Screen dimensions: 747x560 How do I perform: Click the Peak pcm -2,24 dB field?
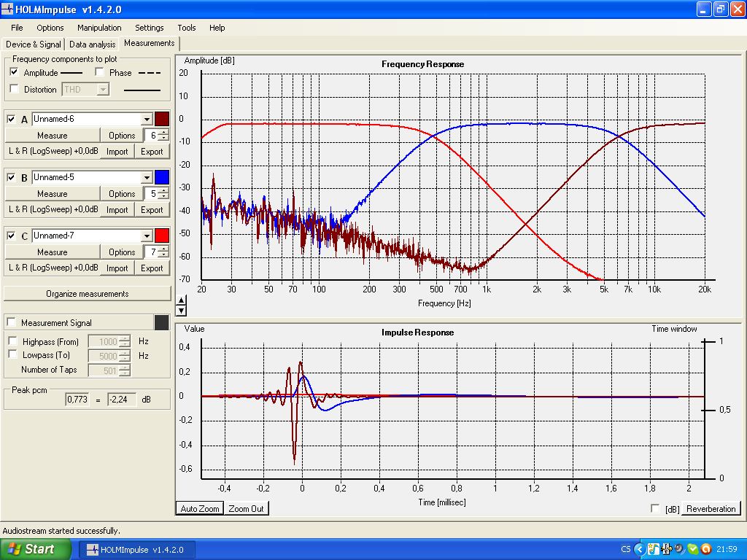[x=122, y=400]
